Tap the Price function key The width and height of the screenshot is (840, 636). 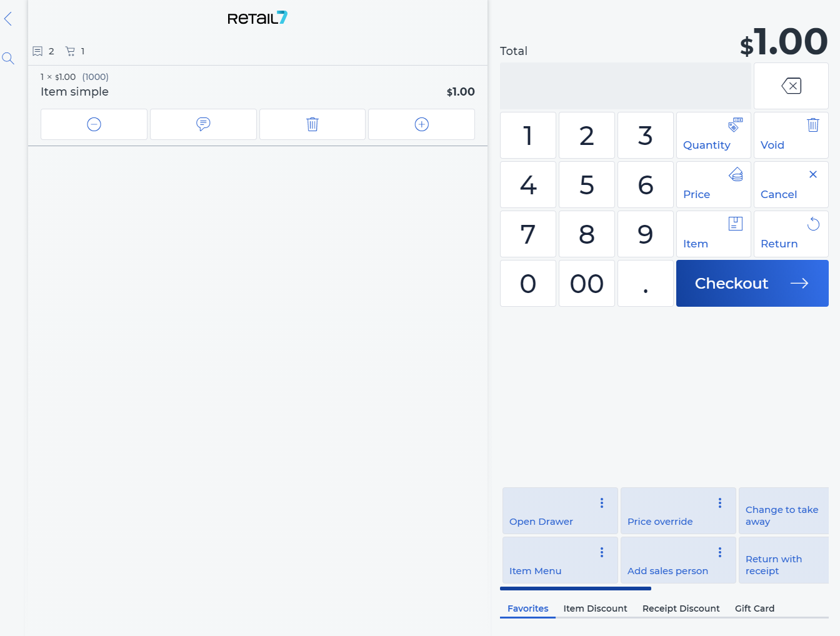tap(713, 184)
